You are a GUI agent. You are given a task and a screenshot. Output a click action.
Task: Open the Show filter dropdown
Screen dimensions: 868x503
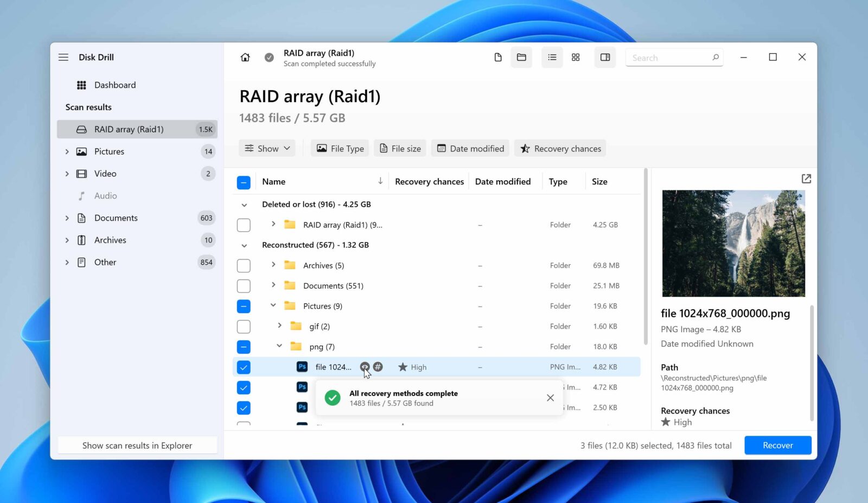click(266, 148)
